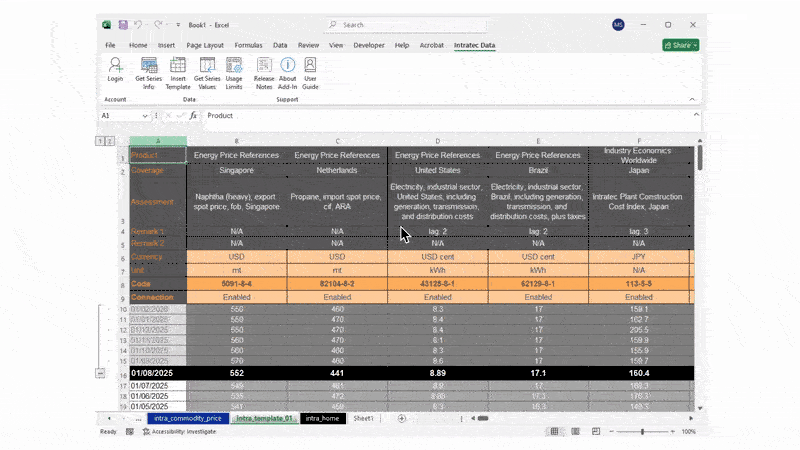The height and width of the screenshot is (450, 800).
Task: Open Release Notes
Action: coord(264,73)
